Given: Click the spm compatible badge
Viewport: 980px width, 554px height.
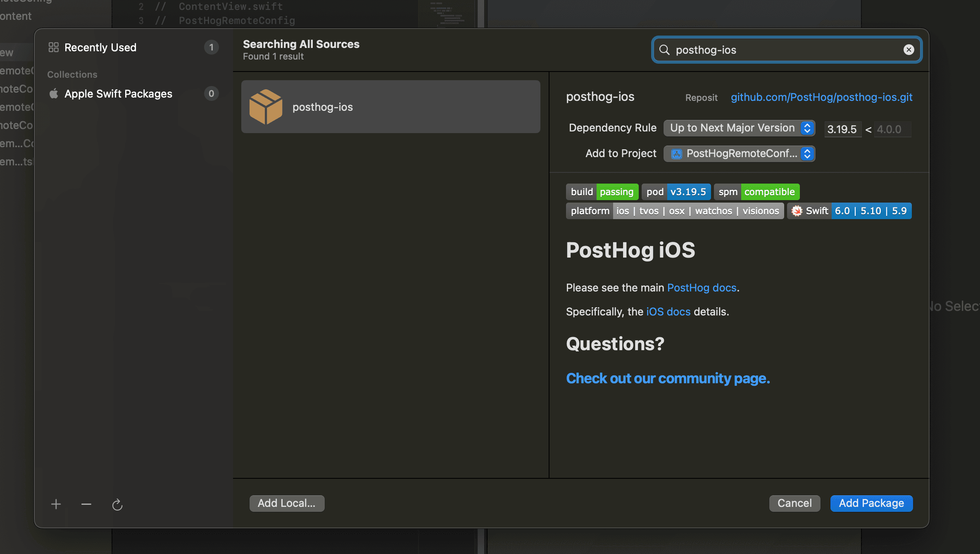Looking at the screenshot, I should pyautogui.click(x=756, y=192).
